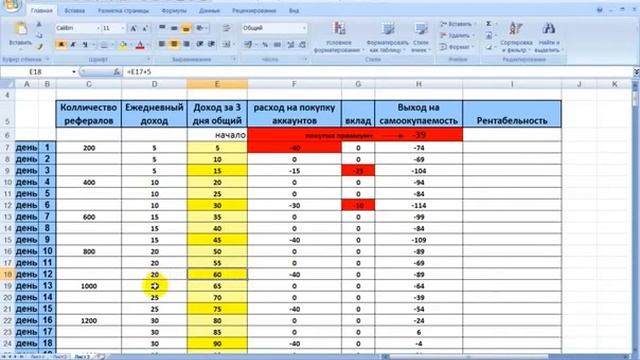Viewport: 640px width, 360px height.
Task: Apply accounting number format icon
Action: pyautogui.click(x=249, y=44)
